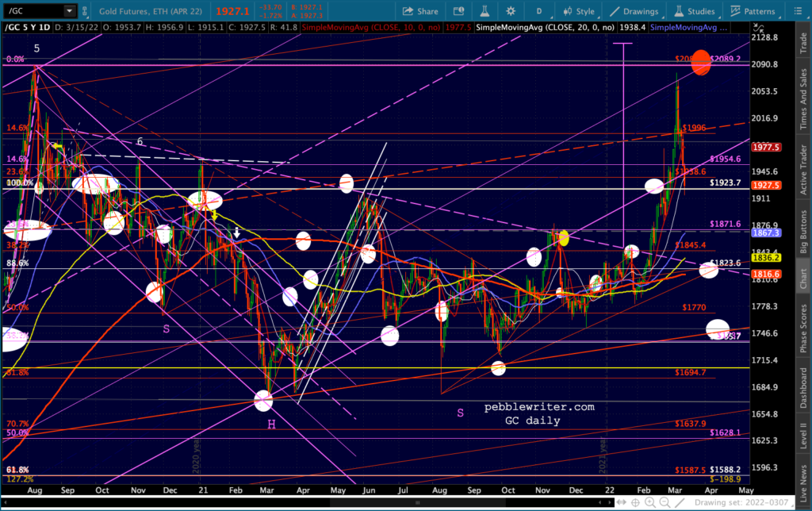Click SimpleMovingAvg (CLOSE, 10, 0, no) study label
The image size is (812, 511).
point(371,28)
